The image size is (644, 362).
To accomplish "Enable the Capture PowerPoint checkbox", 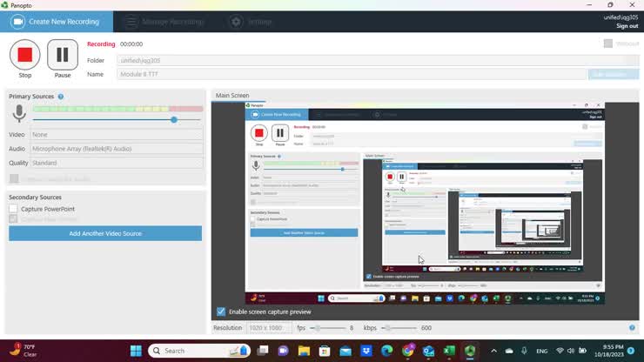I will tap(13, 209).
